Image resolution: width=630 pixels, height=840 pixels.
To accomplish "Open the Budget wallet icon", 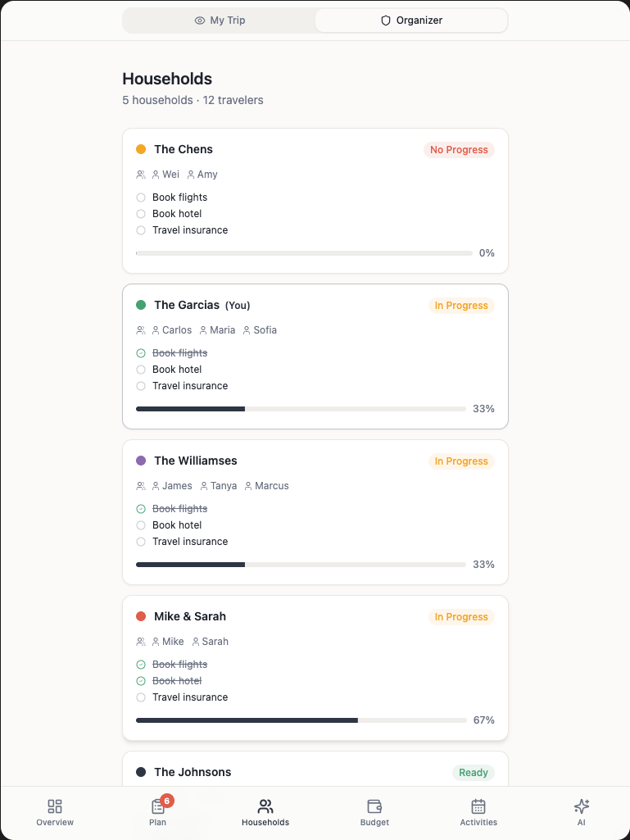I will (374, 806).
